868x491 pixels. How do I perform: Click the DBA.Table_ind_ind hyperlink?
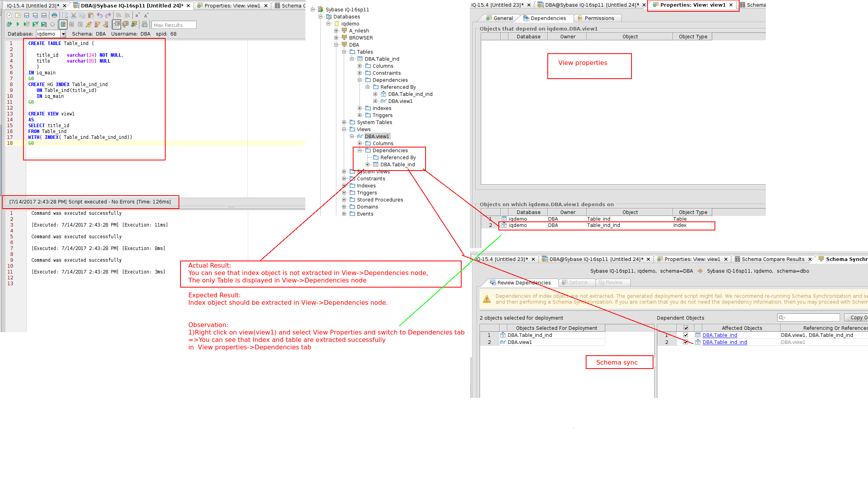[724, 342]
